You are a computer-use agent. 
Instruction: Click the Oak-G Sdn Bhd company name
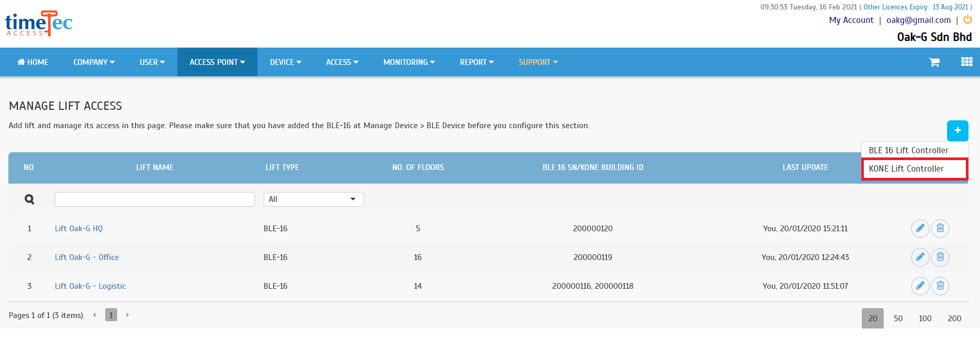934,37
